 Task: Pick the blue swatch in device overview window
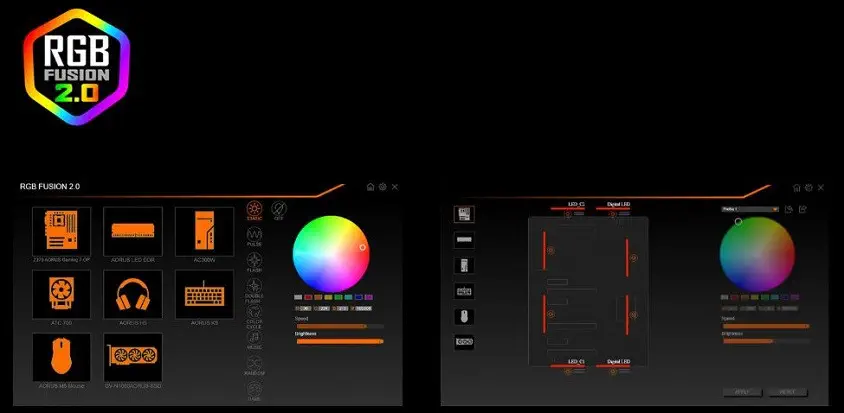[358, 297]
